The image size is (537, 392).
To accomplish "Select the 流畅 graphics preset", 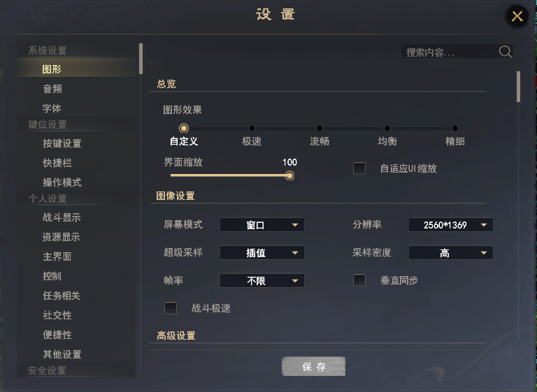I will (x=320, y=128).
